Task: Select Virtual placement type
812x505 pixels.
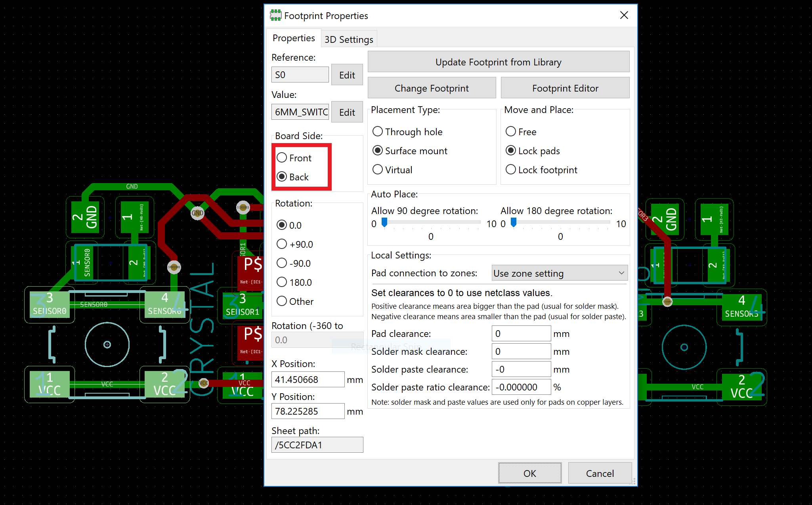Action: coord(378,170)
